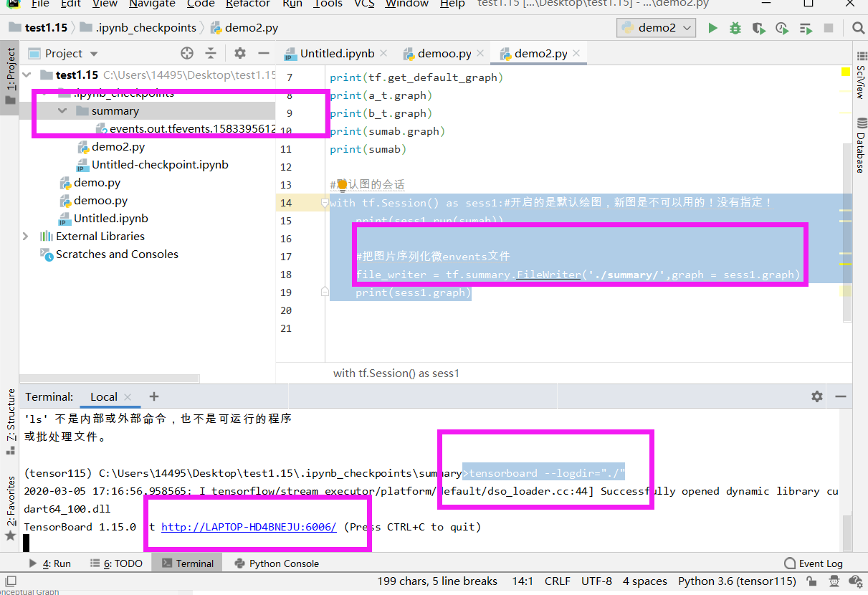Open the 2: Favorites side tool window

10,509
